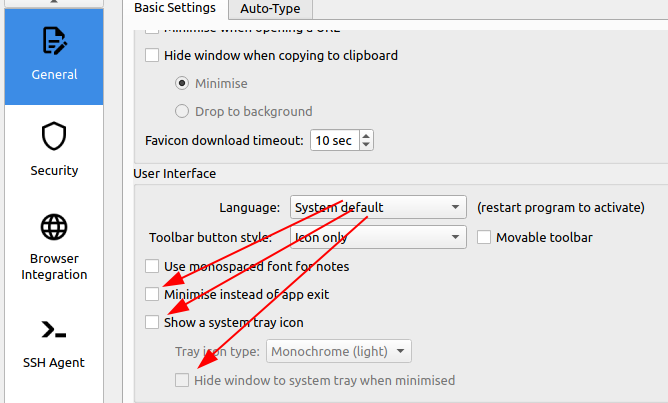Select the Minimise radio option
Screen dimensions: 668x403
click(182, 84)
